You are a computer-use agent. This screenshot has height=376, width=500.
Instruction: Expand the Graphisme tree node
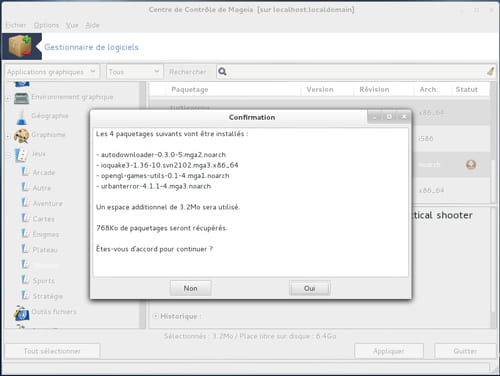tap(8, 136)
